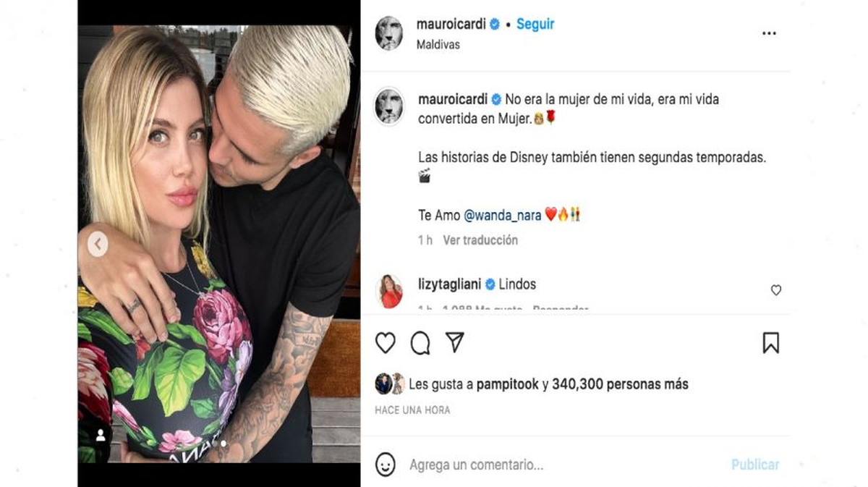Click in Agrega un comentario field

pos(564,465)
